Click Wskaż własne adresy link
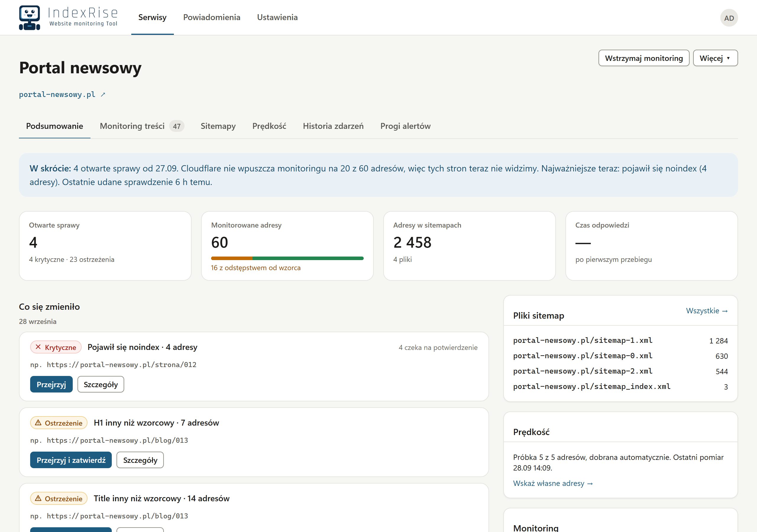The image size is (757, 532). pyautogui.click(x=553, y=483)
